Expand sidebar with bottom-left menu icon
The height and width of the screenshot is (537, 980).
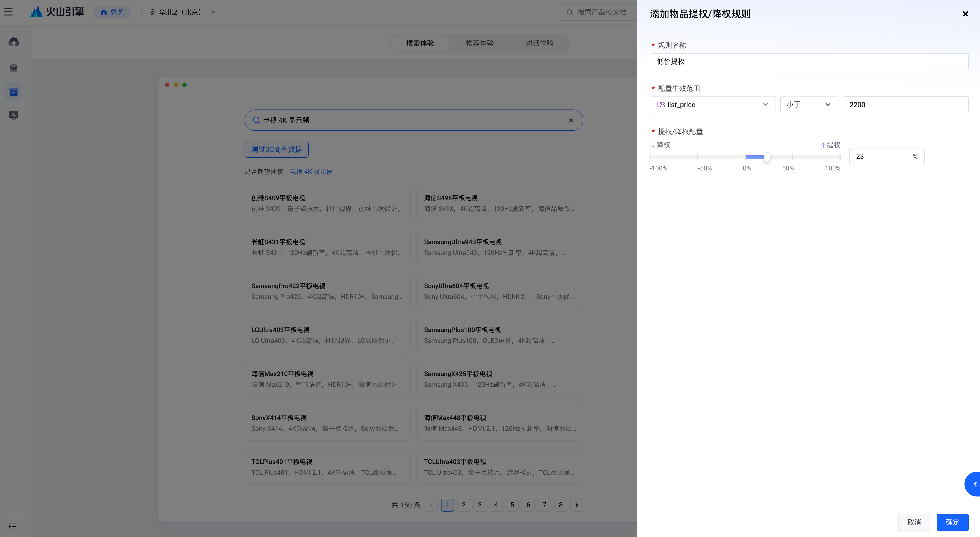[12, 526]
